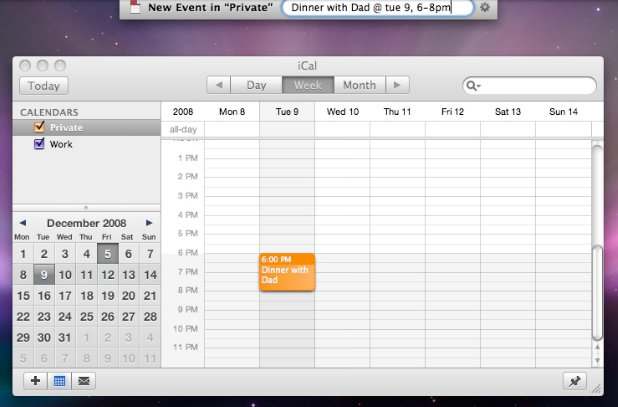
Task: Select December 31 in the mini calendar
Action: 65,337
